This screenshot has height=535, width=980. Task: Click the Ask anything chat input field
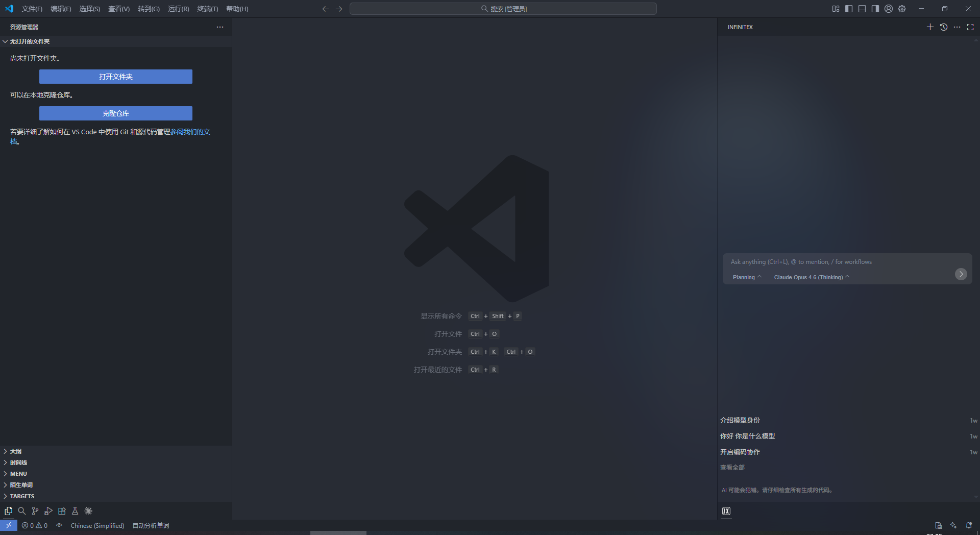[x=837, y=262]
